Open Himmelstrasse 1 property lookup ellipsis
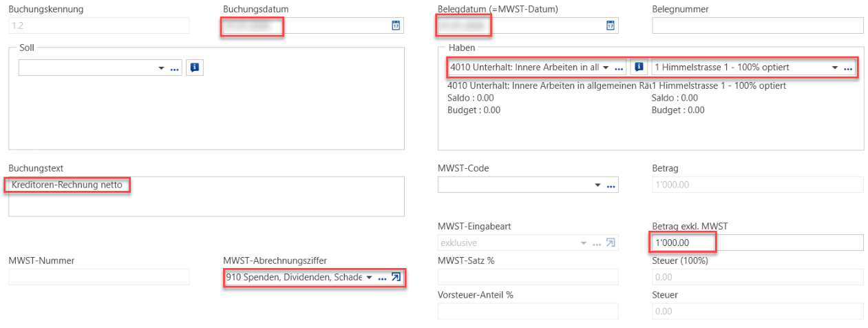 tap(848, 68)
